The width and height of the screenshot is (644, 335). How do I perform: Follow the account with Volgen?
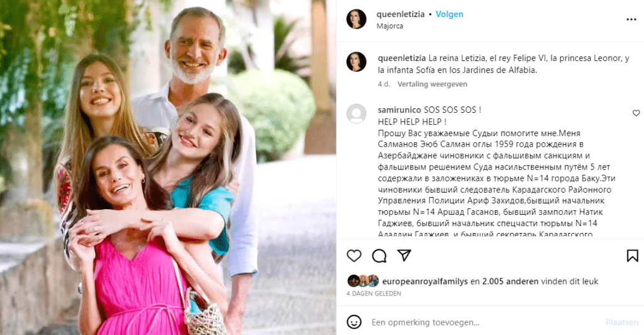pos(449,14)
